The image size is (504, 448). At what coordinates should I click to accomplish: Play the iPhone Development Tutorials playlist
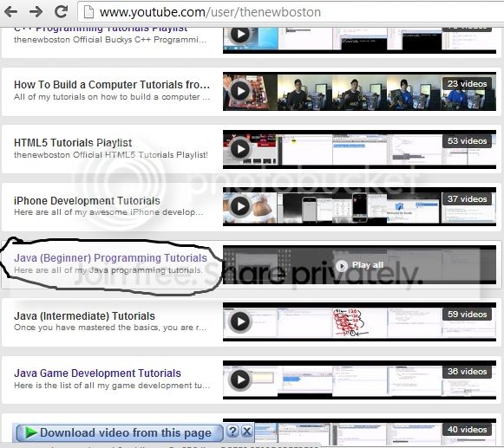coord(239,206)
